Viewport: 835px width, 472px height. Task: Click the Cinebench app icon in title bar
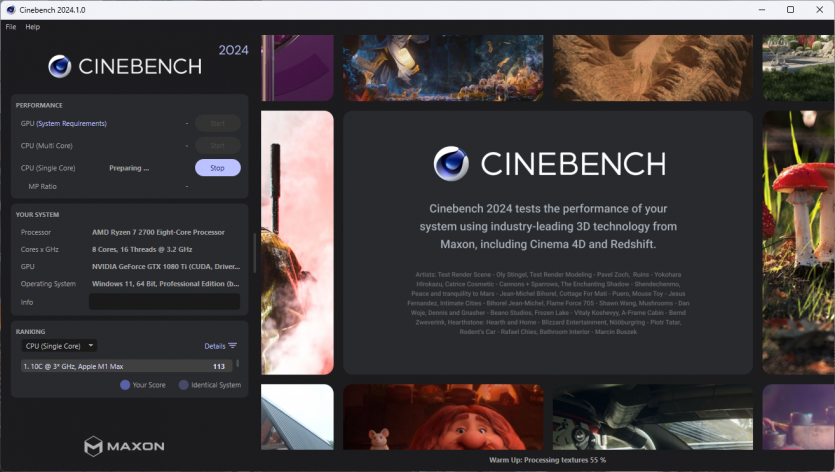(x=10, y=9)
